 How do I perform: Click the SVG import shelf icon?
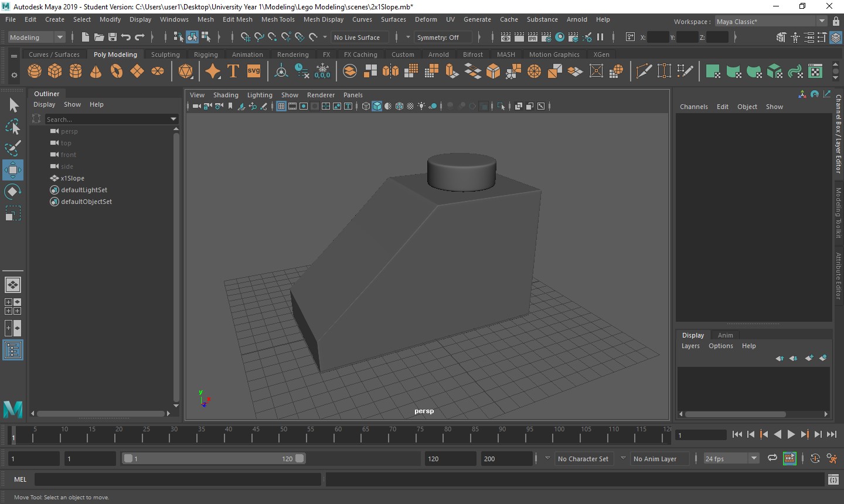(254, 71)
